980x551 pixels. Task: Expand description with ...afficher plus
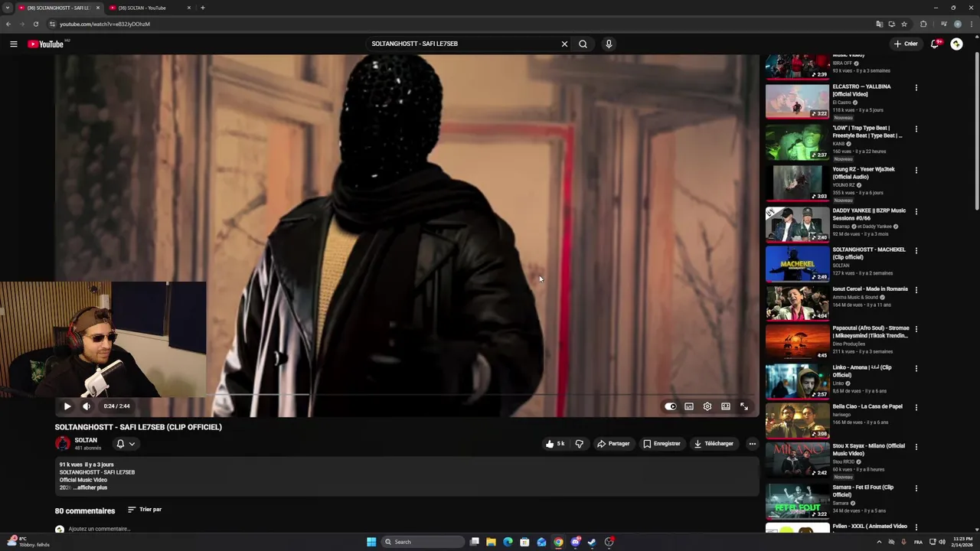pos(91,487)
